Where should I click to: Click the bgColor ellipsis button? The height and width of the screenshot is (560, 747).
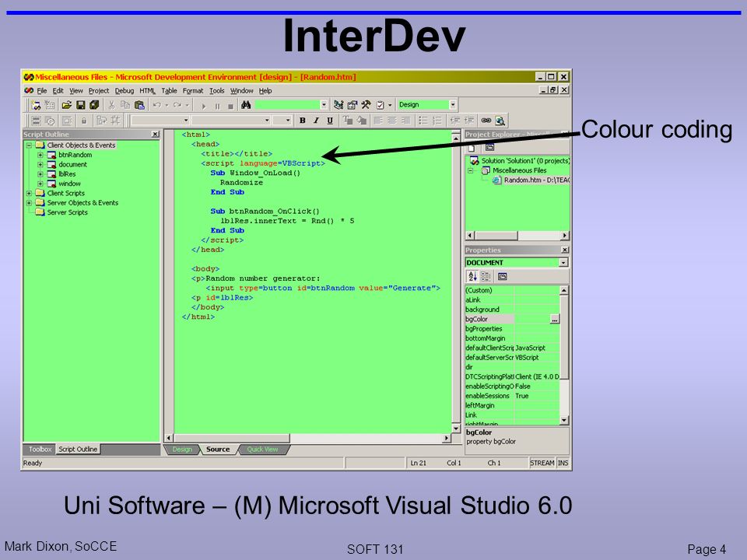(x=555, y=319)
